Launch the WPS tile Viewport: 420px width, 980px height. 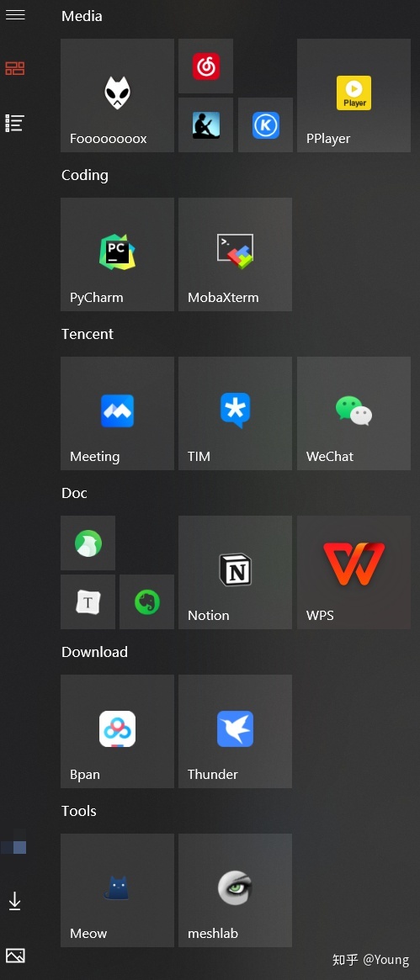[x=354, y=573]
